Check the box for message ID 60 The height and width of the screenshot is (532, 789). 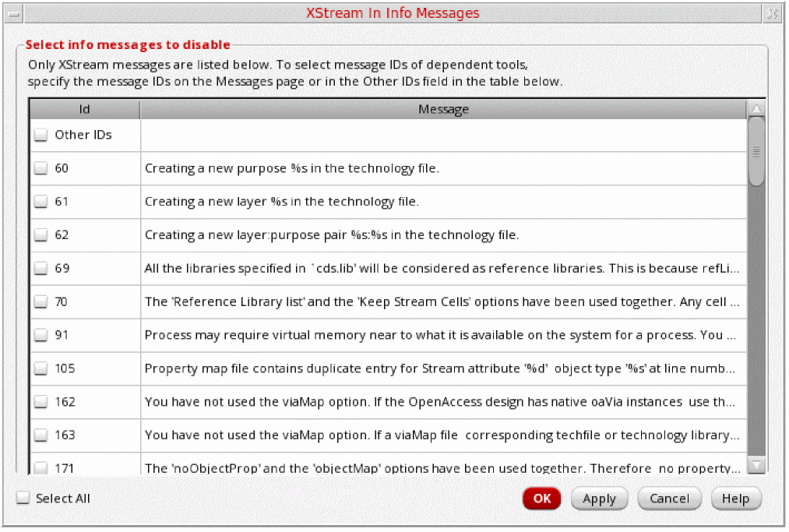pos(41,168)
